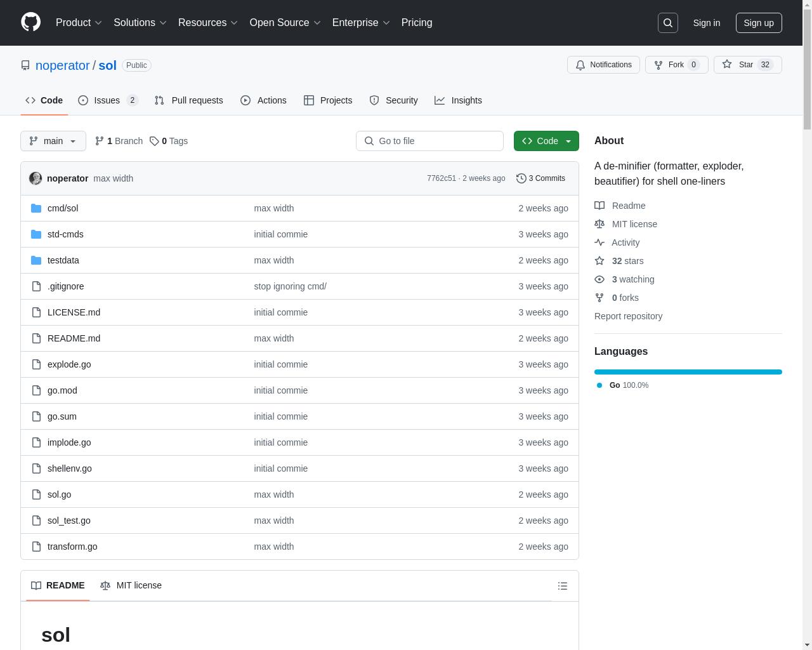
Task: Click the star icon beside 32 stars
Action: pyautogui.click(x=599, y=261)
